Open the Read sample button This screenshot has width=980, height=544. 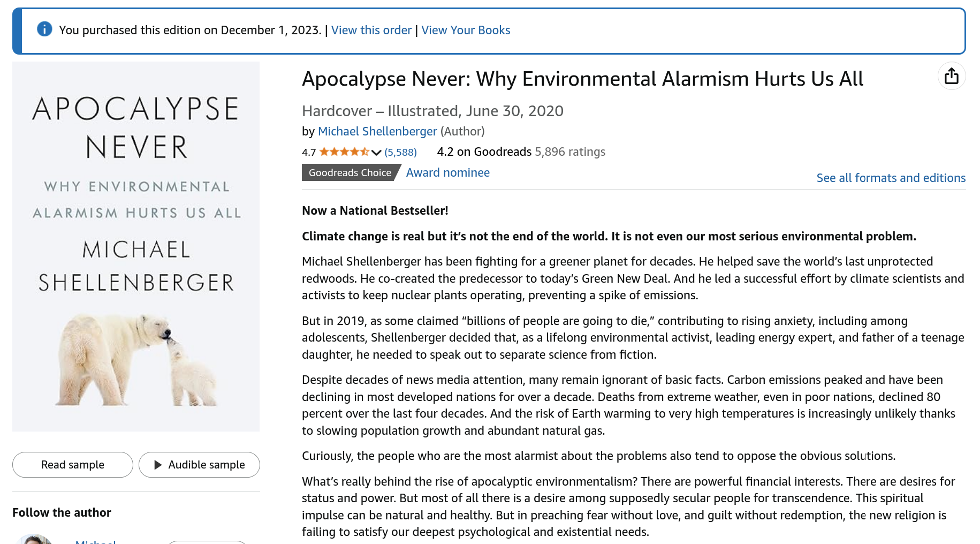(x=73, y=465)
